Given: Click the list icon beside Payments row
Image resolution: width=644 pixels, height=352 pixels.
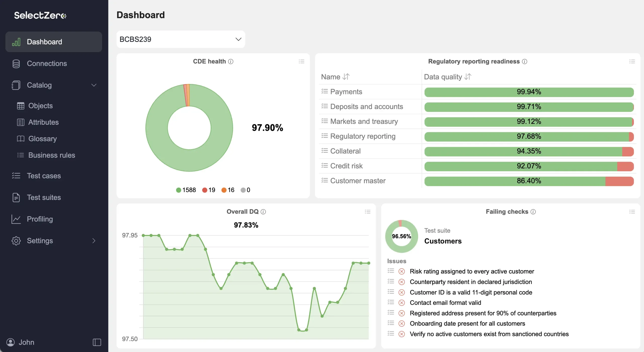Looking at the screenshot, I should click(325, 91).
